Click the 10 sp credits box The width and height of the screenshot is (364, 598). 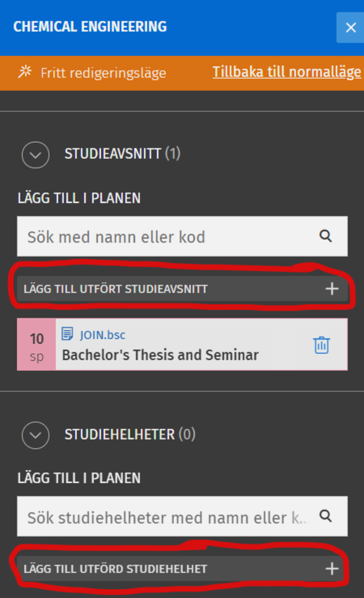tap(36, 345)
